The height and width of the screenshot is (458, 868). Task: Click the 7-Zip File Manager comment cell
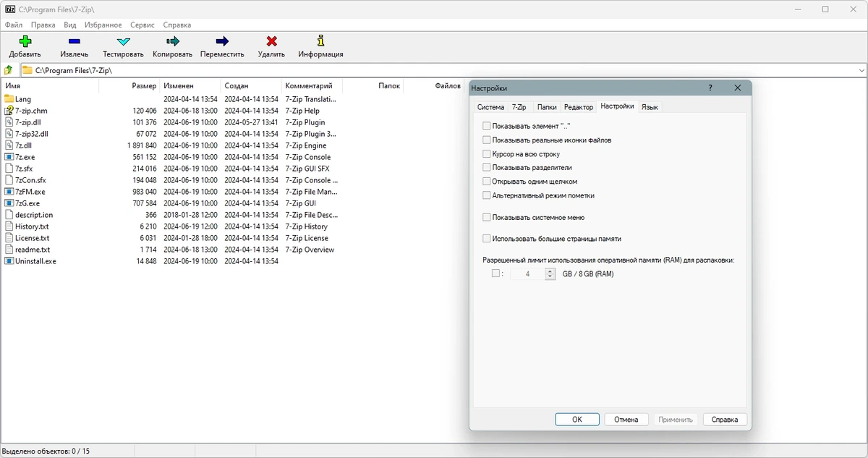tap(311, 192)
